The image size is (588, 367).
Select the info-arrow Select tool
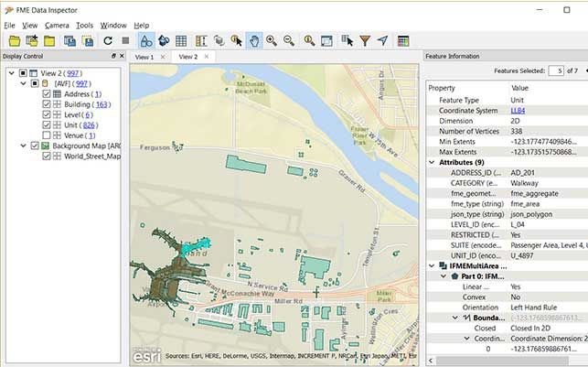(x=237, y=40)
